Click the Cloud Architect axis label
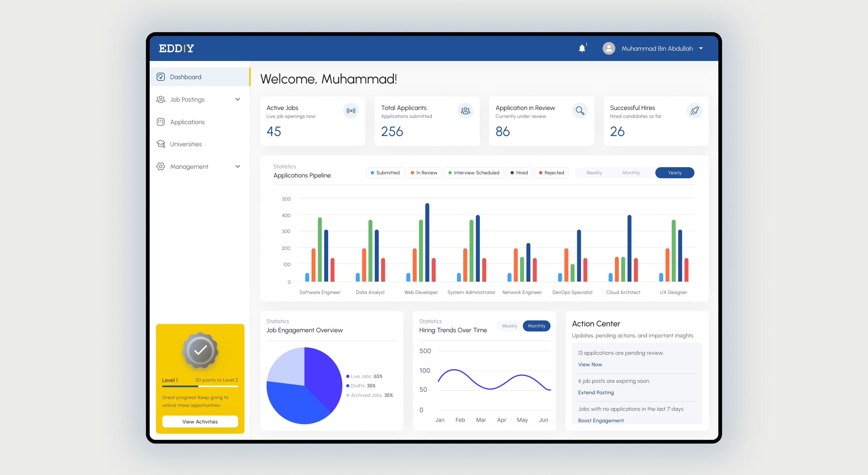Image resolution: width=868 pixels, height=475 pixels. (x=623, y=292)
